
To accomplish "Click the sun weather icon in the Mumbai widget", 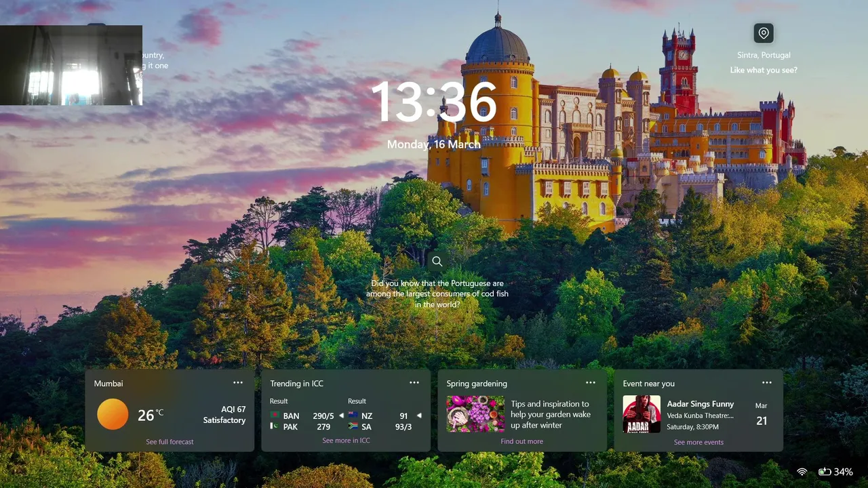I will (x=113, y=414).
